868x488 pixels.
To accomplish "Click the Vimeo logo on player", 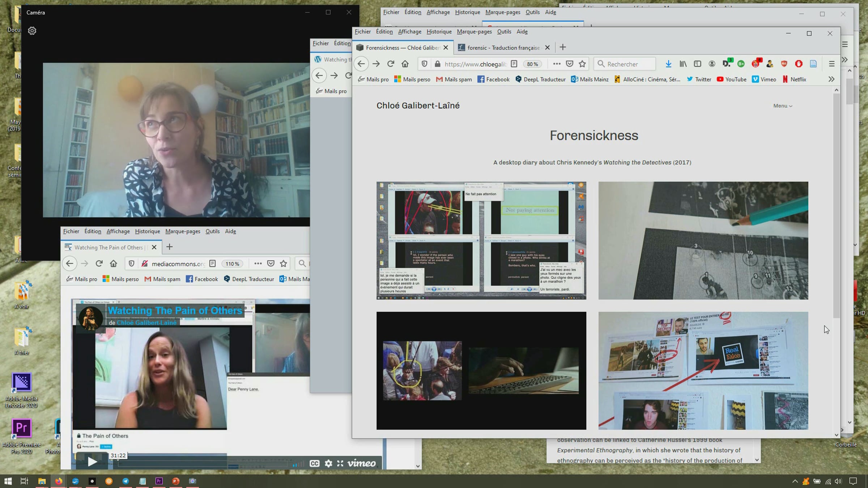I will (x=362, y=463).
